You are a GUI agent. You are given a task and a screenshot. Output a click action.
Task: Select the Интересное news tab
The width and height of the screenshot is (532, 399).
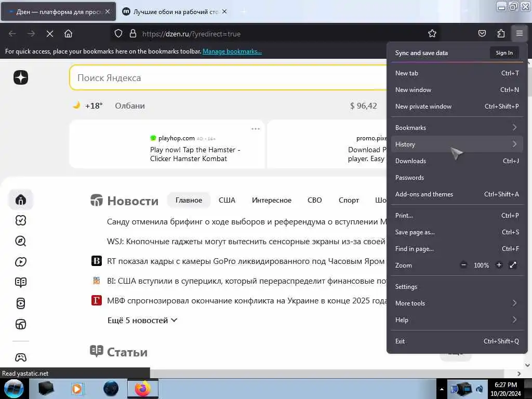click(271, 200)
